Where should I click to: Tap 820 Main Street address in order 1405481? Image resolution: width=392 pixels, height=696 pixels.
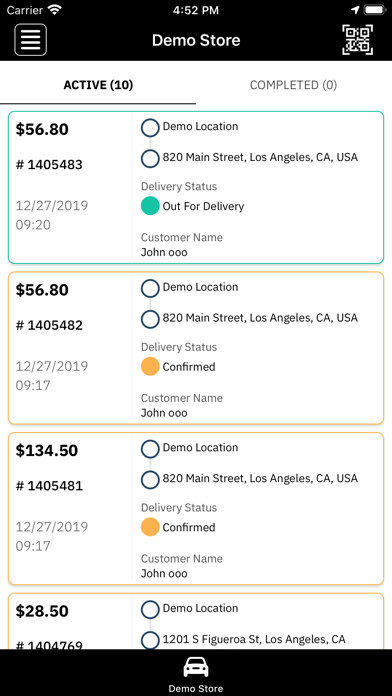click(x=260, y=478)
